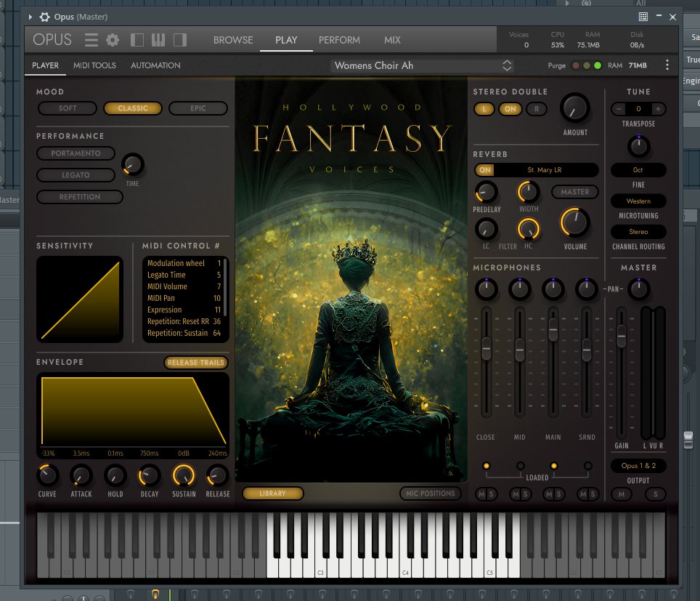Click the envelope Sustain knob
Image resolution: width=700 pixels, height=601 pixels.
coord(184,475)
